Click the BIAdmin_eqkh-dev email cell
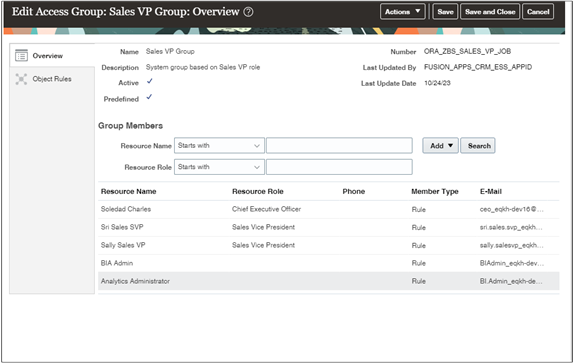 [512, 263]
